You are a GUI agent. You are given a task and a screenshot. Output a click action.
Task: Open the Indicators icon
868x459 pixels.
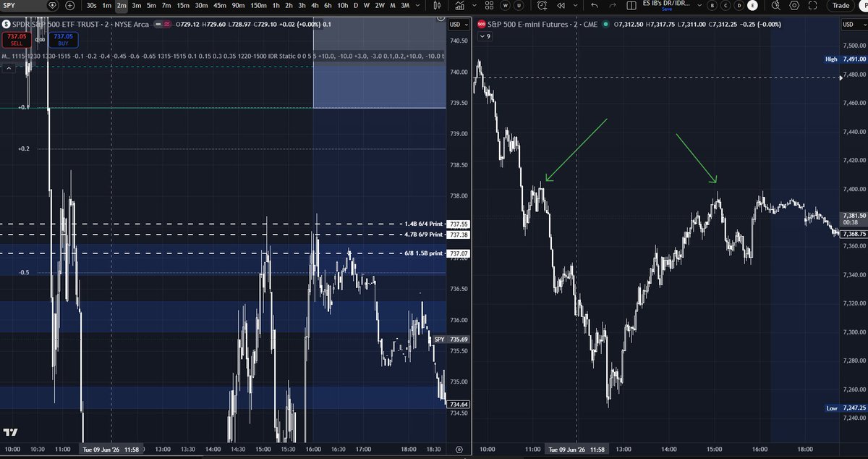click(459, 5)
